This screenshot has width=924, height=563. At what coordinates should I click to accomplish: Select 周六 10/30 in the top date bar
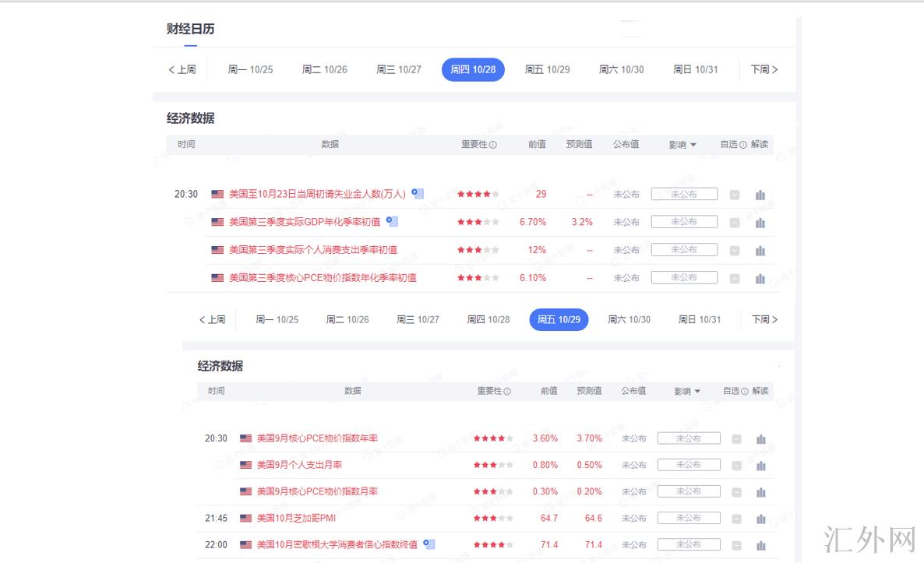coord(622,69)
